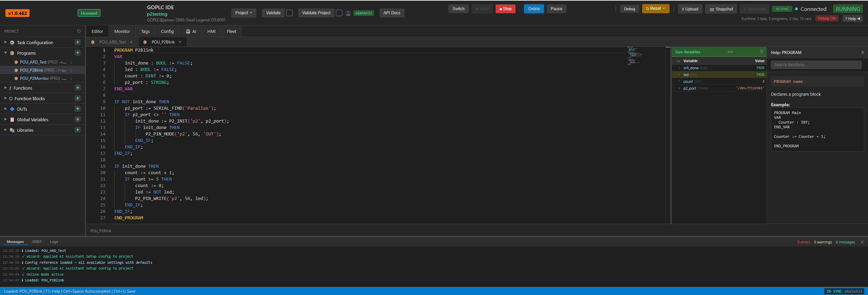Close the Live Variables panel
The width and height of the screenshot is (868, 295).
point(761,52)
